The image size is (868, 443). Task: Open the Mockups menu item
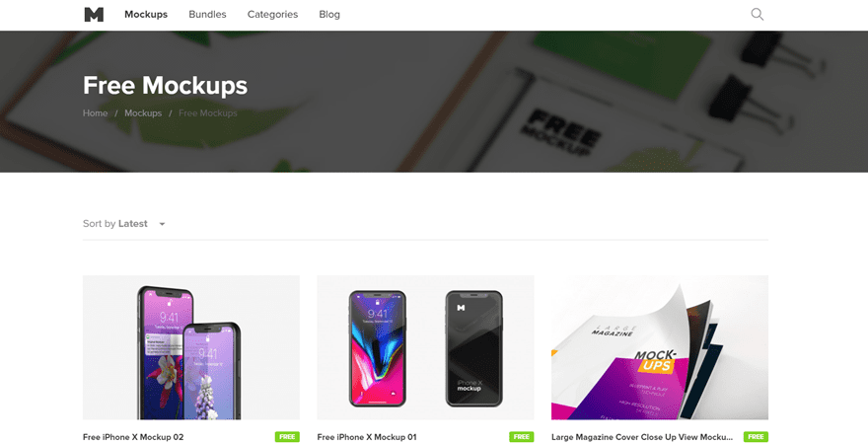pos(146,15)
